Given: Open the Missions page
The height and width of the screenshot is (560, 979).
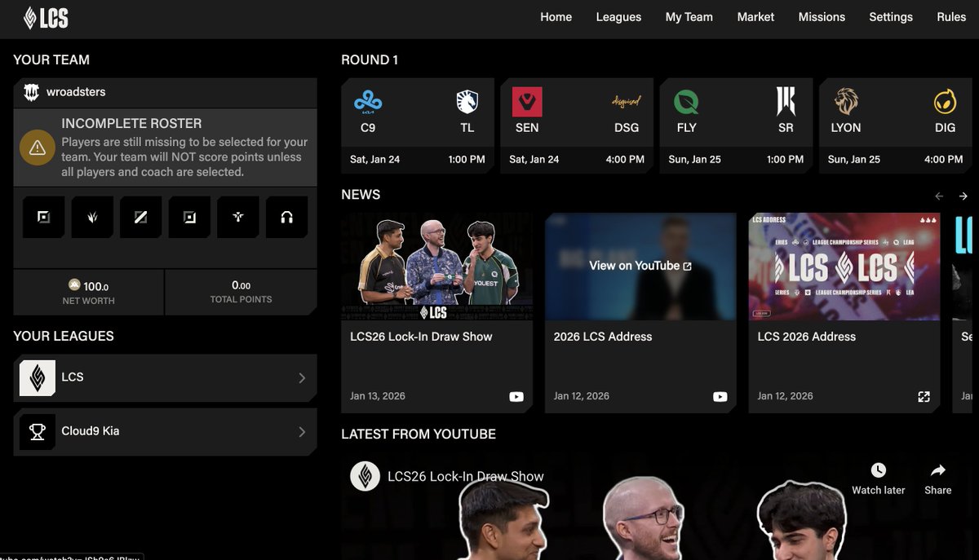Looking at the screenshot, I should 822,17.
